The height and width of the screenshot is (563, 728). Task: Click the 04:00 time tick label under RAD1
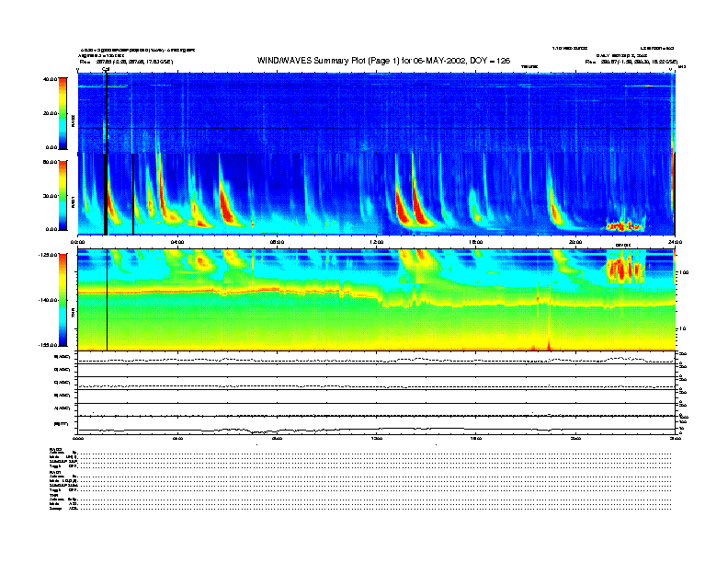click(176, 242)
